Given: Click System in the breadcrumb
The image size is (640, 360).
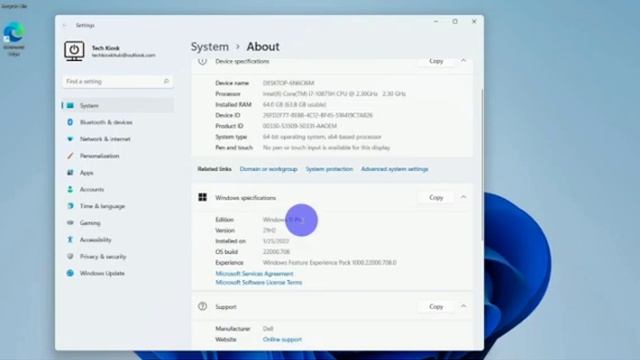Looking at the screenshot, I should (x=210, y=47).
